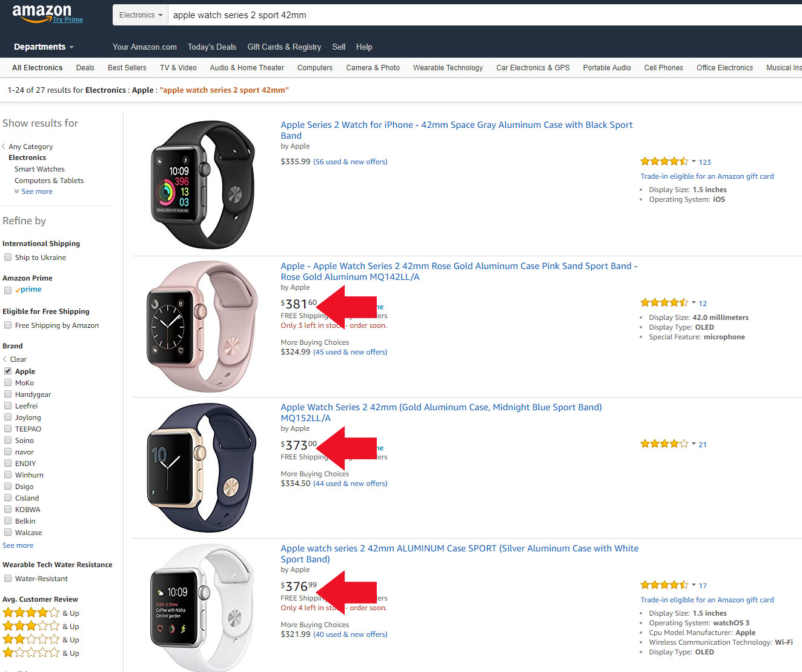
Task: Switch to Wearable Technology tab
Action: coord(448,68)
